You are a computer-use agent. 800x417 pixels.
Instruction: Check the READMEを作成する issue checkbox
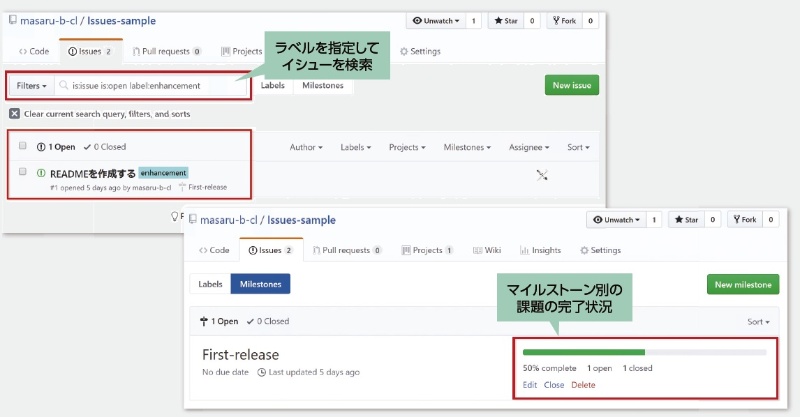point(22,171)
